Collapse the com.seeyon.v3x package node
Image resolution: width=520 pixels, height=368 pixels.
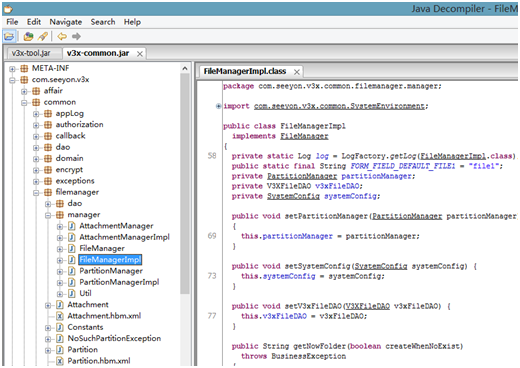click(x=12, y=80)
